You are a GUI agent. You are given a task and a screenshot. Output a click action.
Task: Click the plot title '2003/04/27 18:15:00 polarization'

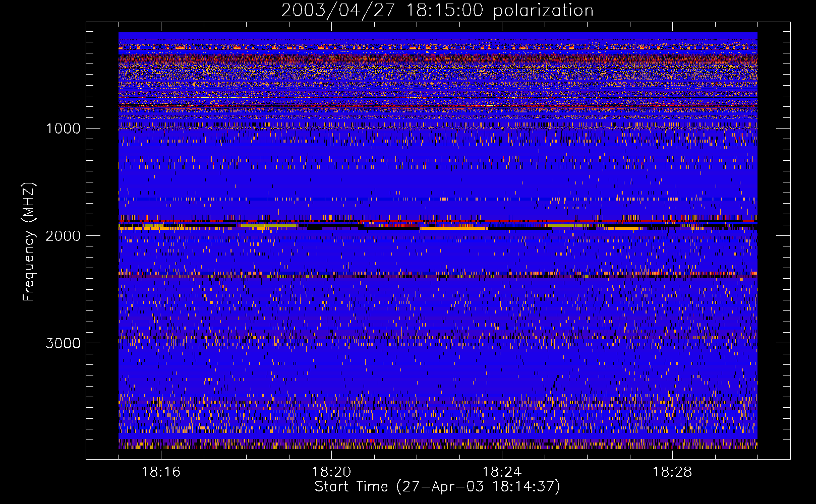[x=437, y=11]
